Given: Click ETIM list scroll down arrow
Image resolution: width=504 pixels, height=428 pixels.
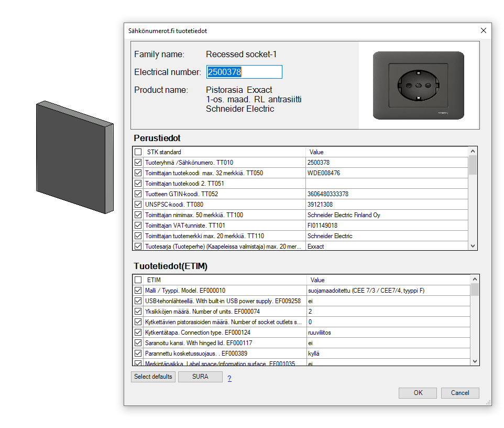Looking at the screenshot, I should [475, 361].
